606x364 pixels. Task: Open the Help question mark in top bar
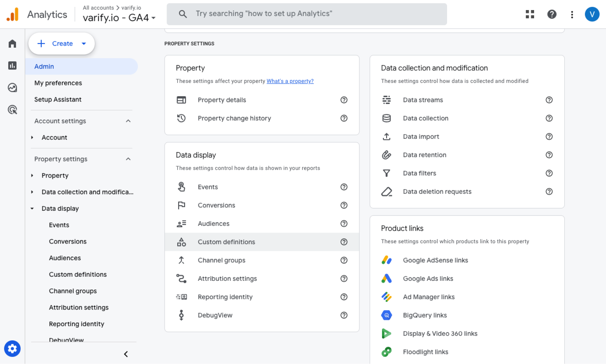click(552, 14)
